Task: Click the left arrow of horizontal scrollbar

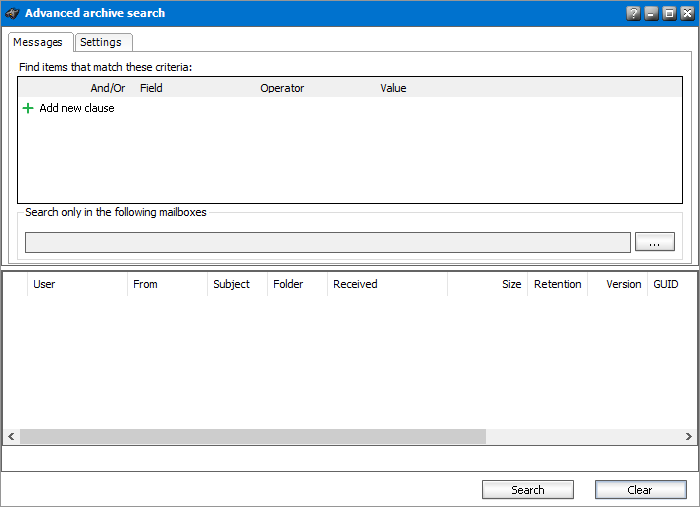Action: pyautogui.click(x=11, y=436)
